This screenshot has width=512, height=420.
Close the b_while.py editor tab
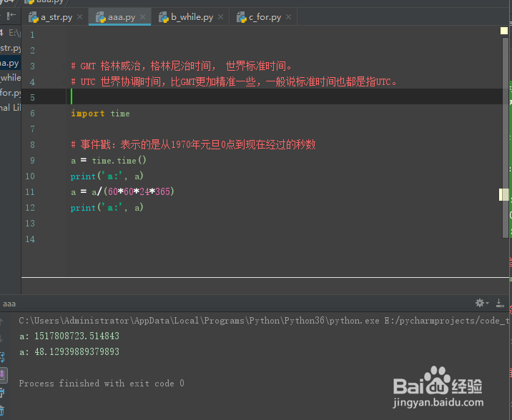click(221, 16)
